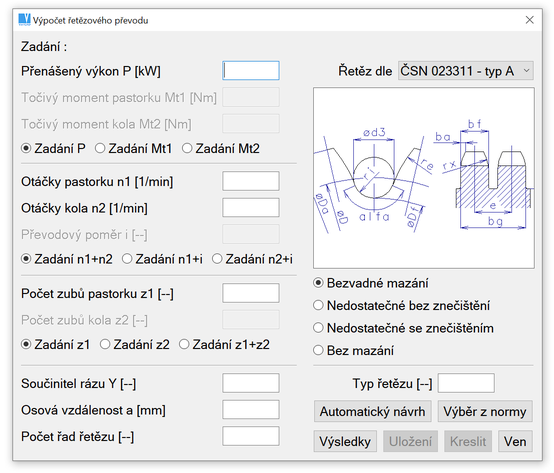Viewport: 554px width, 473px height.
Task: Click Osová vzdálenost a input field
Action: [251, 410]
